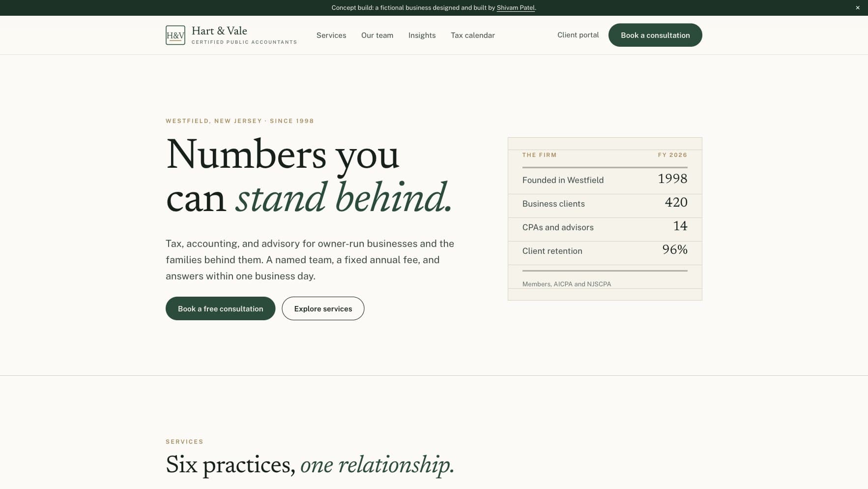The image size is (868, 489).
Task: Click 'THE FIRM' card heading
Action: [x=539, y=155]
